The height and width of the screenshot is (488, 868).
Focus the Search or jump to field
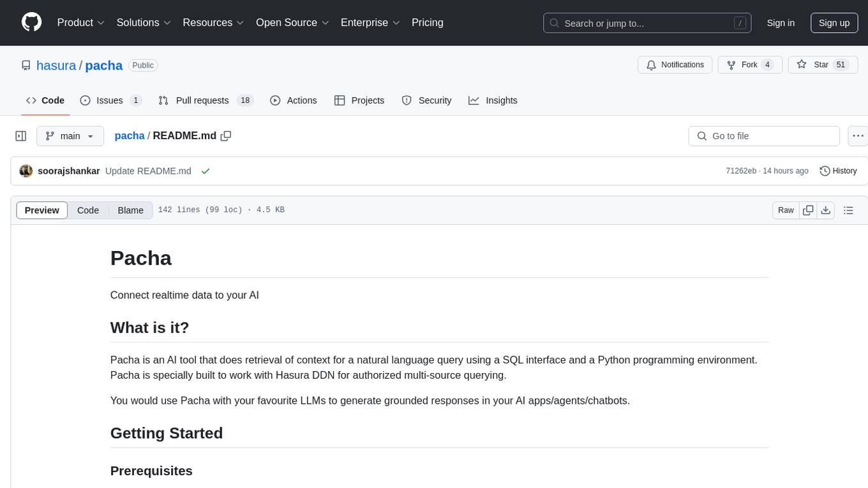coord(647,23)
